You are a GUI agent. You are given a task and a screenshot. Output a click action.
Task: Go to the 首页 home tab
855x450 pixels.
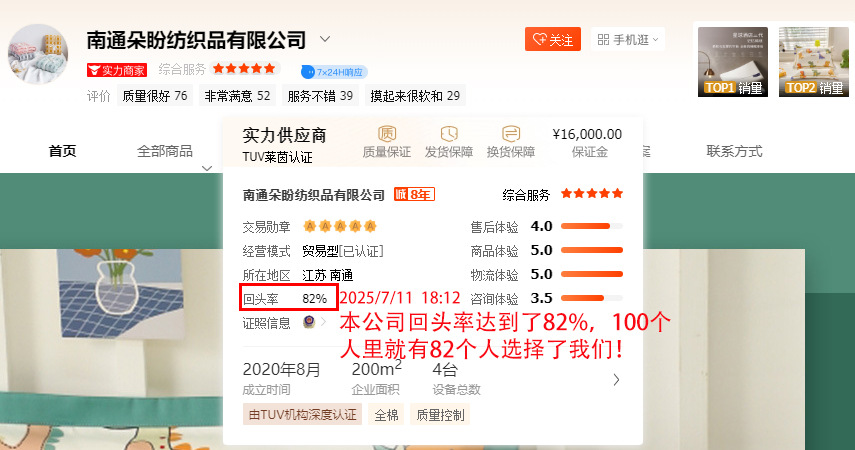click(62, 151)
